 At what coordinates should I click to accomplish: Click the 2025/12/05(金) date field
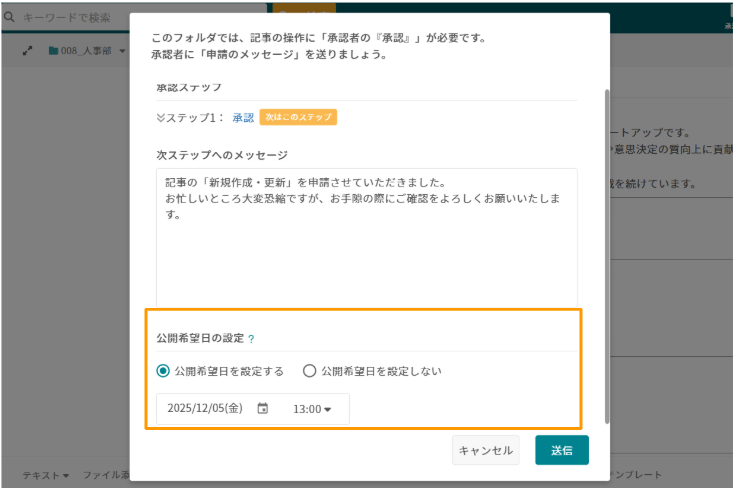(x=205, y=408)
